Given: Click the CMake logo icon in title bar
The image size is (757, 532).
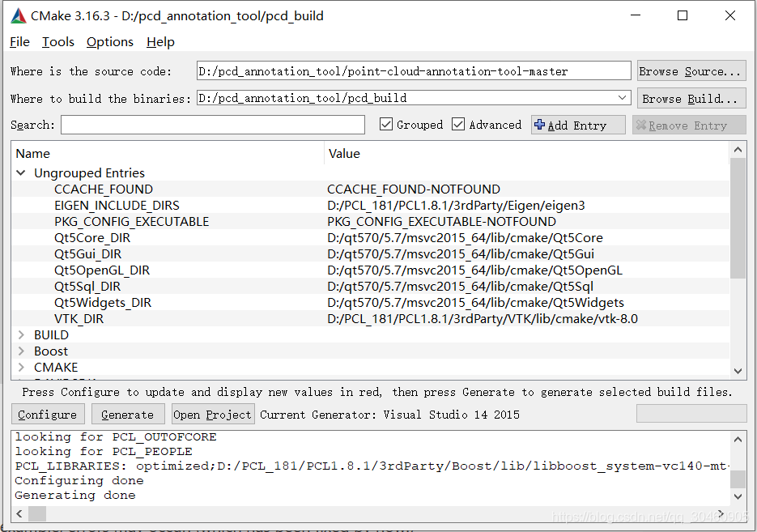Looking at the screenshot, I should (x=19, y=16).
